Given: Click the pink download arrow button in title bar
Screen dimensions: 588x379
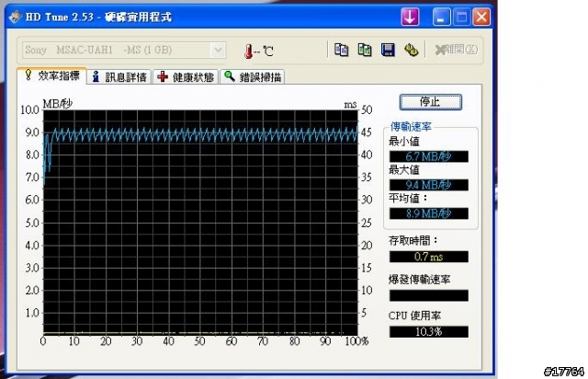Looking at the screenshot, I should coord(410,17).
